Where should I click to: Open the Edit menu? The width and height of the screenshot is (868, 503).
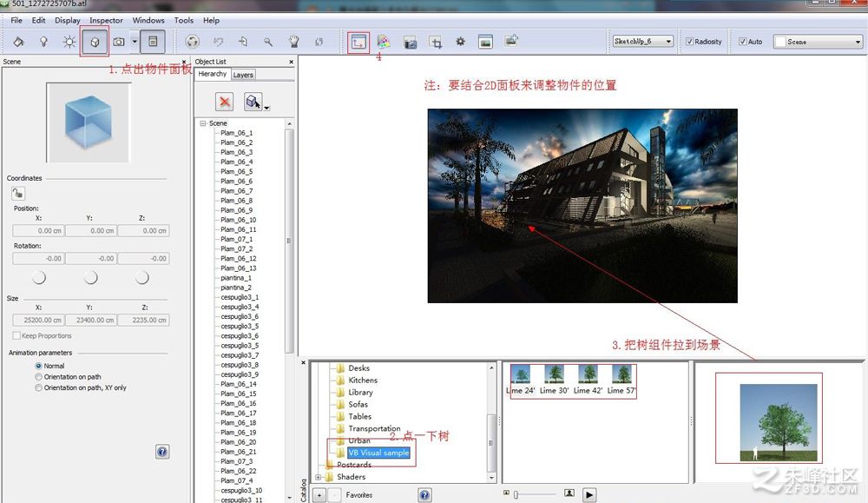39,21
